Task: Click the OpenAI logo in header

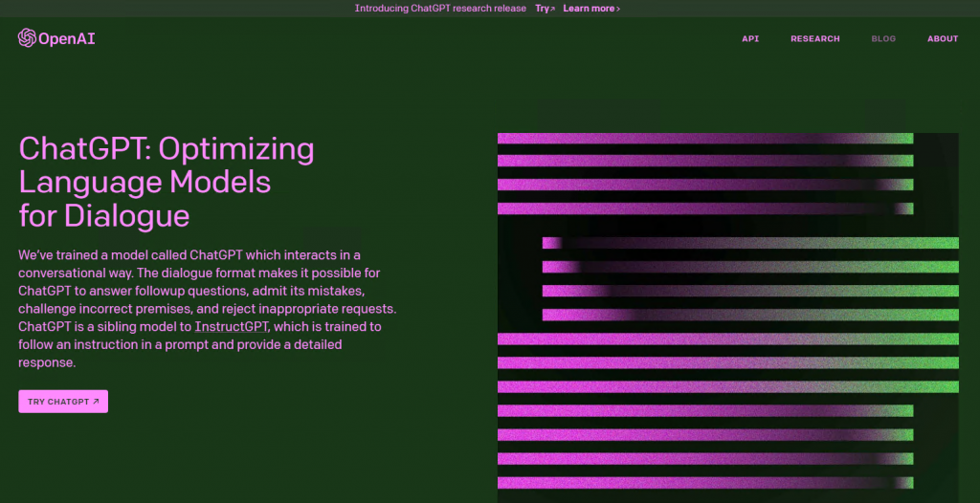Action: (56, 38)
